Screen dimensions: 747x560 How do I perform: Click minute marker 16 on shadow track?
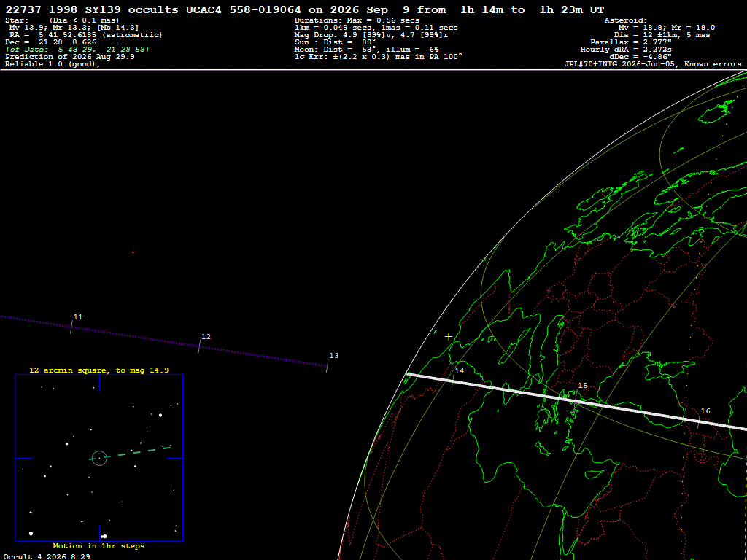(x=699, y=421)
